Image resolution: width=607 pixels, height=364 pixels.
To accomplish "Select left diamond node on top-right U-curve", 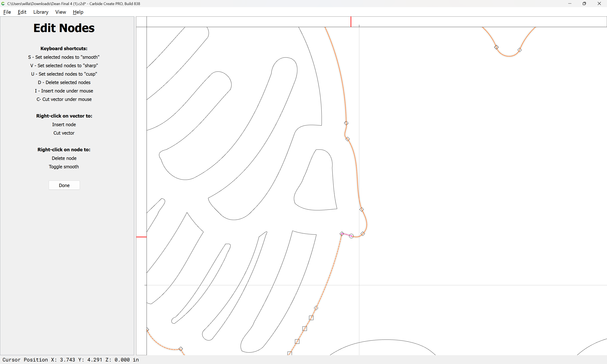I will coord(496,47).
